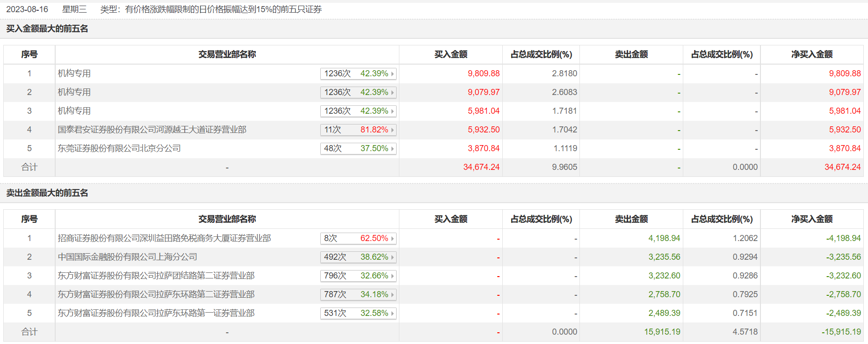Screen dimensions: 868x344
Task: Open 东莞证券股份有限公司北京分公司 link
Action: point(119,148)
